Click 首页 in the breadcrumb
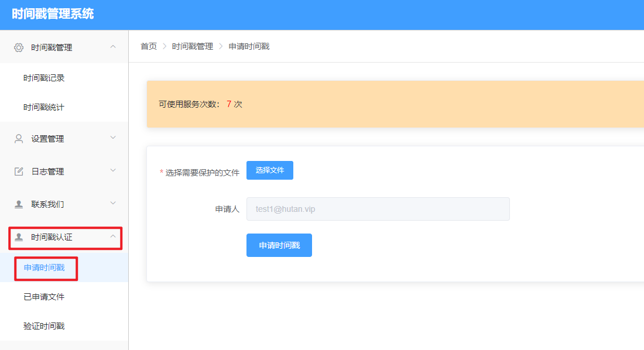Viewport: 644px width, 350px height. click(149, 46)
